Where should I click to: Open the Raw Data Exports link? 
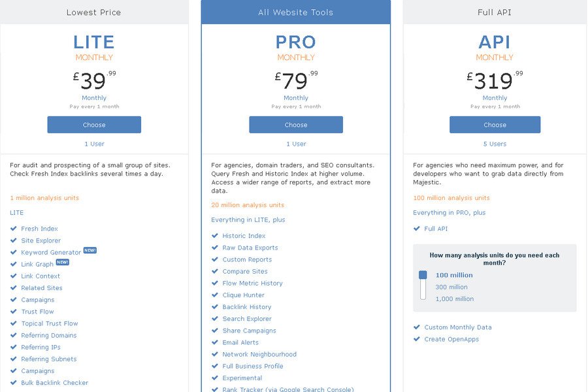pyautogui.click(x=250, y=248)
